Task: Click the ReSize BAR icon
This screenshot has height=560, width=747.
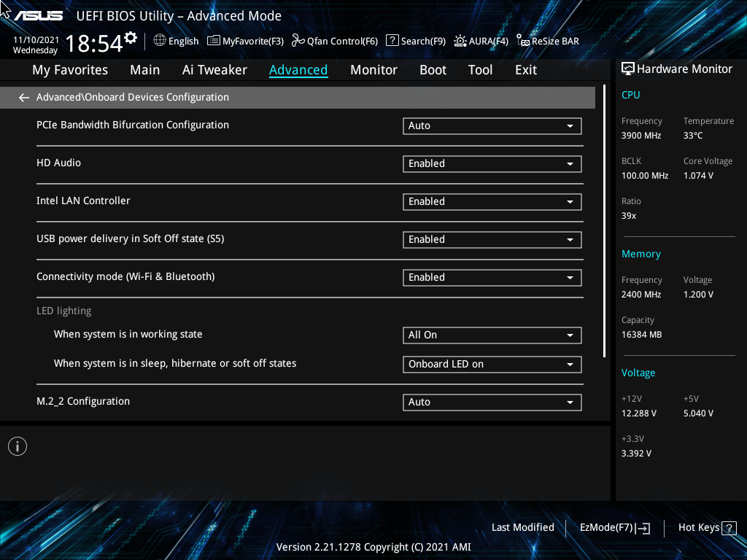Action: [x=523, y=41]
